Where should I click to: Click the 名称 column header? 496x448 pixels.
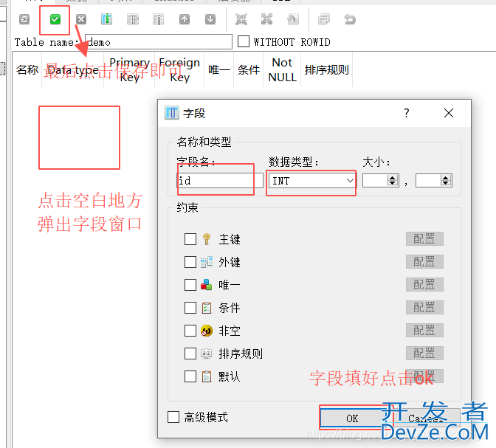[x=27, y=69]
